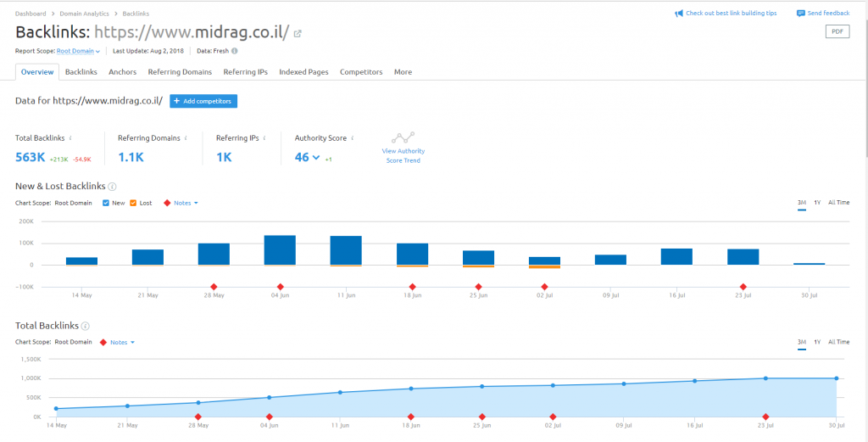
Task: Expand the Authority Score 46 dropdown arrow
Action: click(316, 157)
